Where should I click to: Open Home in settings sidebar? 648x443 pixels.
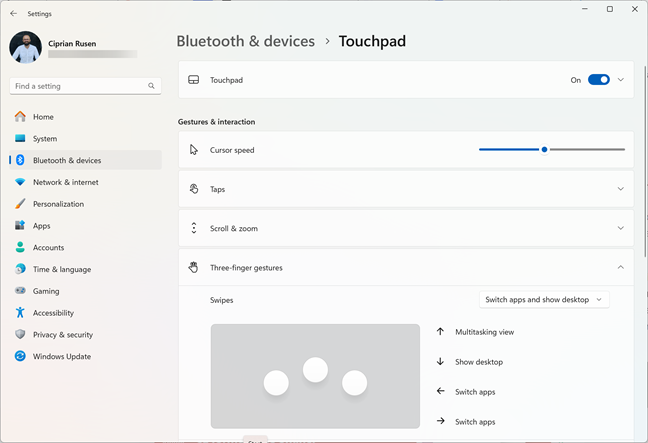[86, 117]
